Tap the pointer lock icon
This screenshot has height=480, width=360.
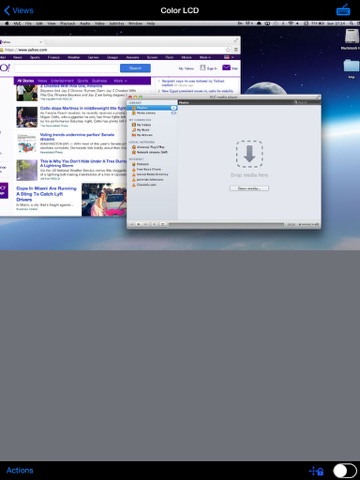coord(316,471)
